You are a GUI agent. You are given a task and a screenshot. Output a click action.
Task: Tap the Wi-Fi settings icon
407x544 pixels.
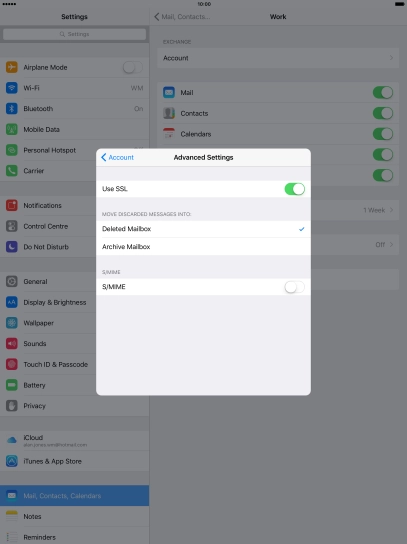(11, 88)
